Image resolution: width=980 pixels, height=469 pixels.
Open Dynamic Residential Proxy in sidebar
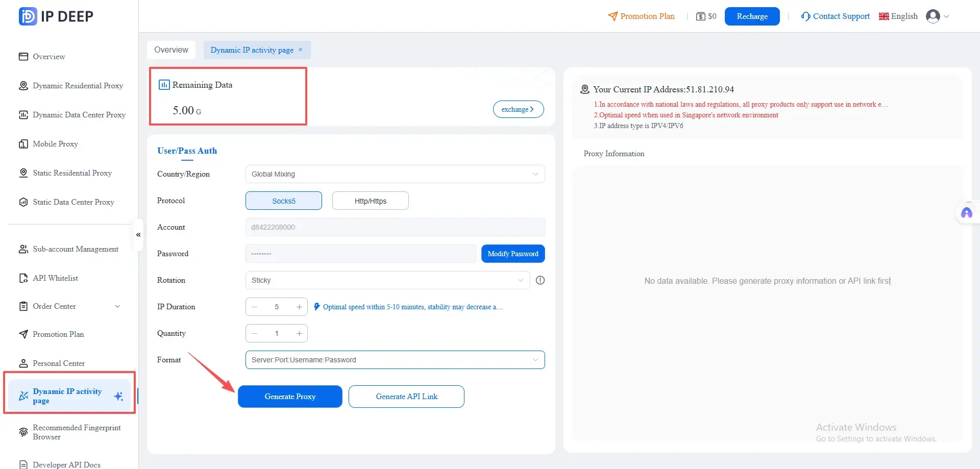point(78,86)
